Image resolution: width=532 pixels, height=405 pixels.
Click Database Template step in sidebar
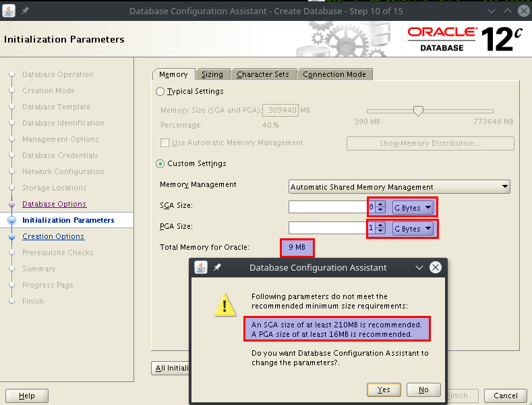click(x=57, y=107)
